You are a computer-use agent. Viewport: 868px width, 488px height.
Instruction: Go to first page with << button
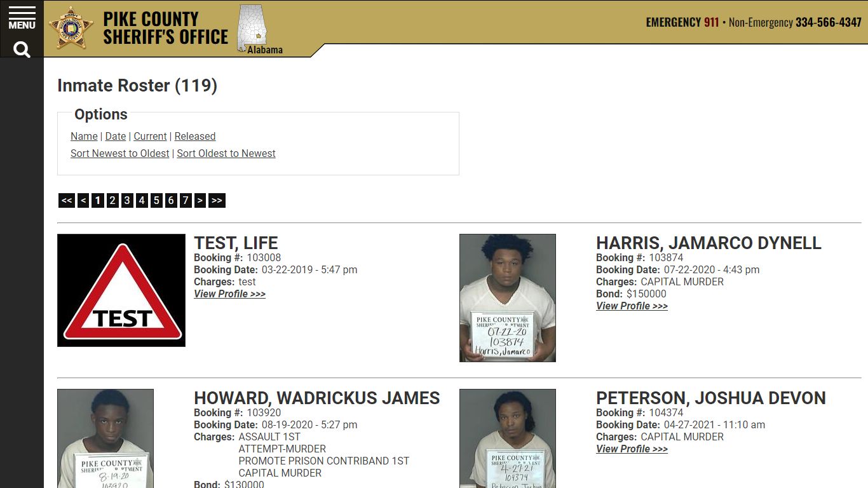pyautogui.click(x=67, y=201)
